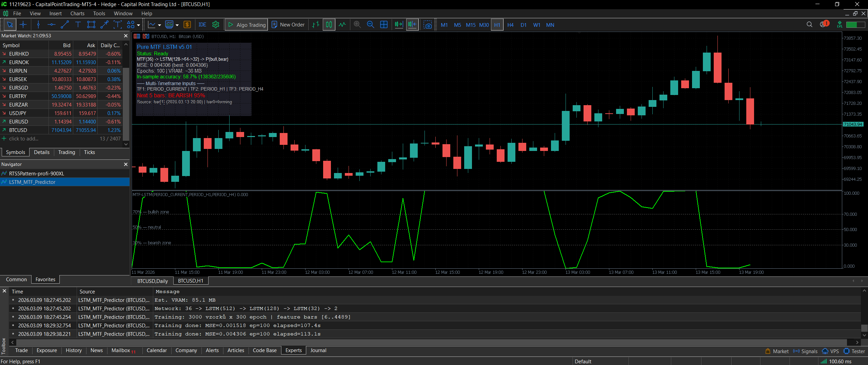This screenshot has height=365, width=868.
Task: Select the horizontal line drawing tool
Action: pyautogui.click(x=51, y=24)
